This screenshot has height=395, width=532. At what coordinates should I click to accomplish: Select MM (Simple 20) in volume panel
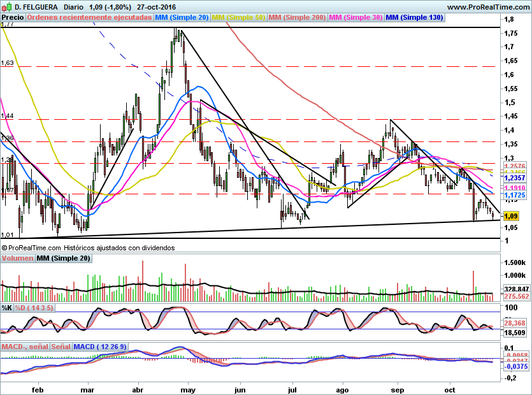click(x=63, y=258)
